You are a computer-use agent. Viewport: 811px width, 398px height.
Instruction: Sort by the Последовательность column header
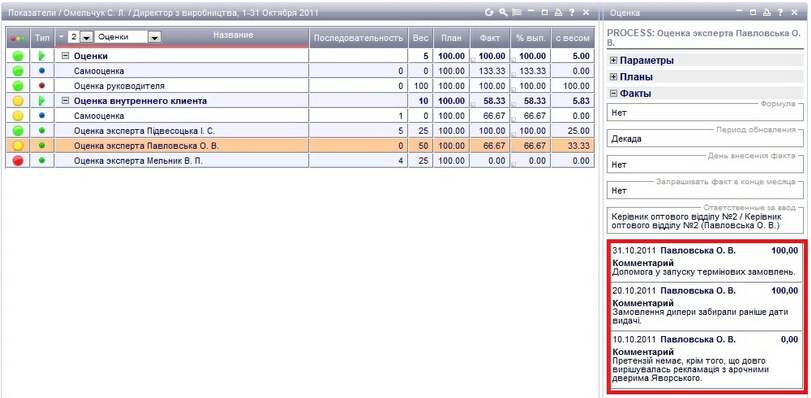point(358,38)
